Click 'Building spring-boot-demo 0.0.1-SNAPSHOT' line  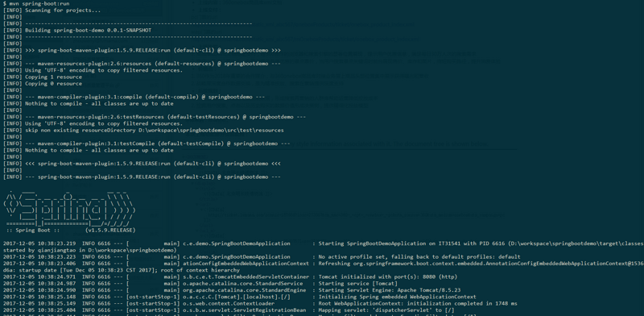coord(76,31)
